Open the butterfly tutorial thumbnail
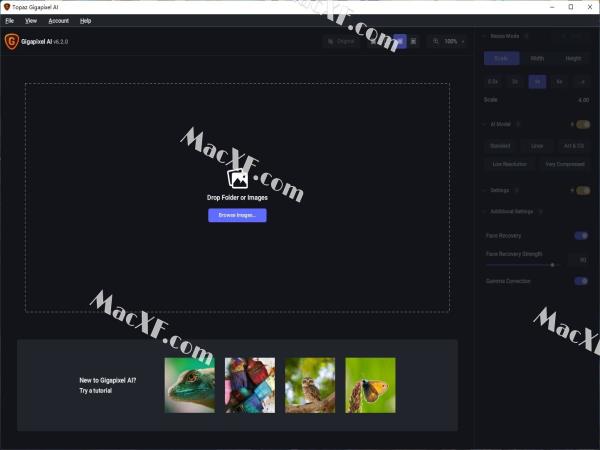 pyautogui.click(x=370, y=385)
